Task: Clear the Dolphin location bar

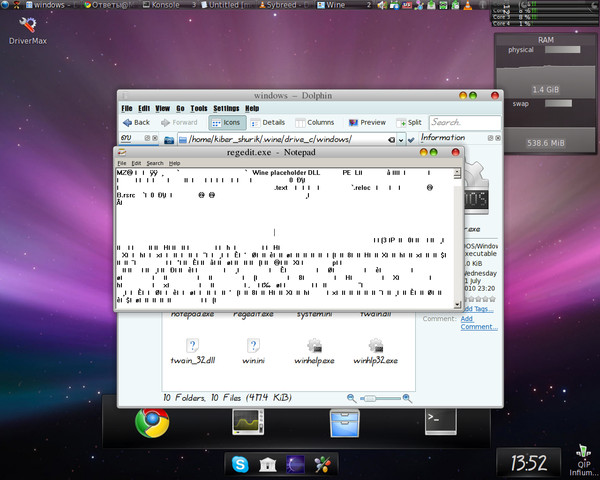Action: (x=391, y=140)
